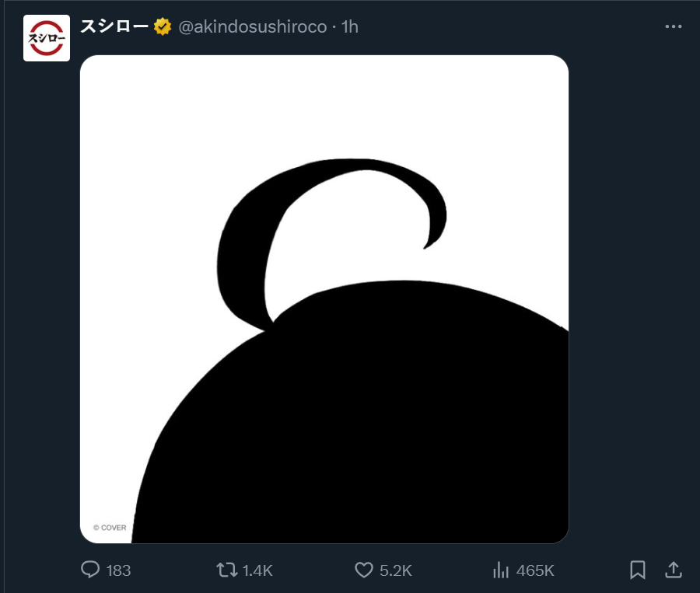Like the post with heart icon
Viewport: 700px width, 593px height.
(x=364, y=570)
